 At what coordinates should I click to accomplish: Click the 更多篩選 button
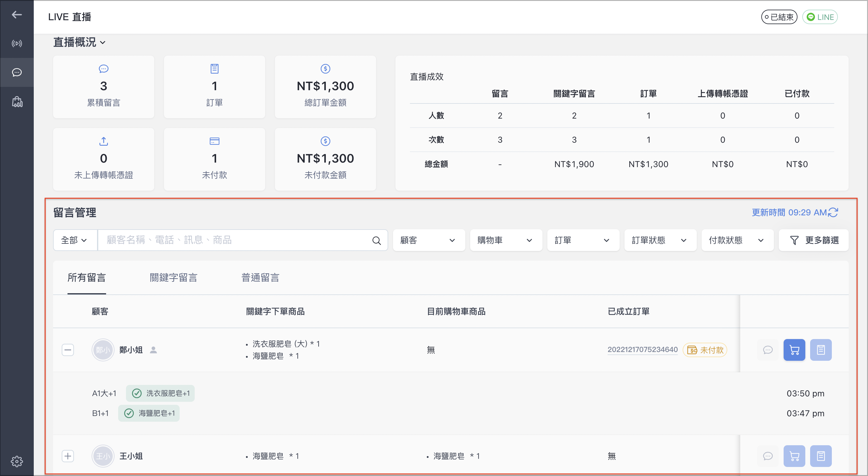(813, 240)
